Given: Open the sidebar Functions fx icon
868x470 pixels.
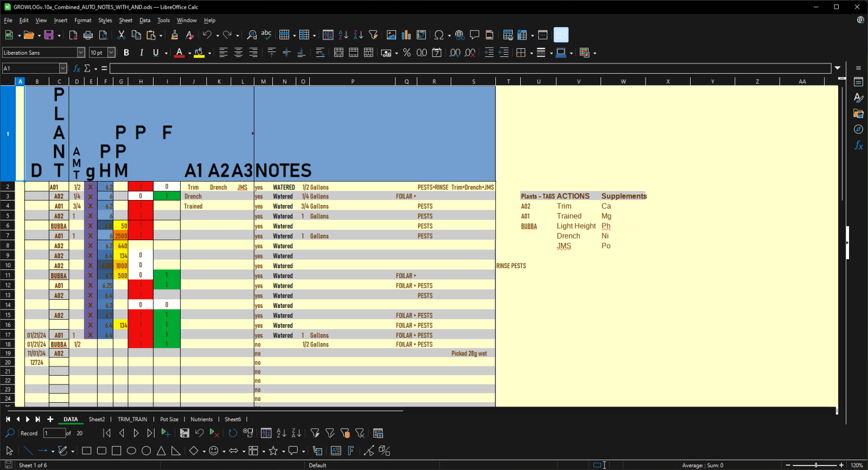Looking at the screenshot, I should (x=858, y=145).
